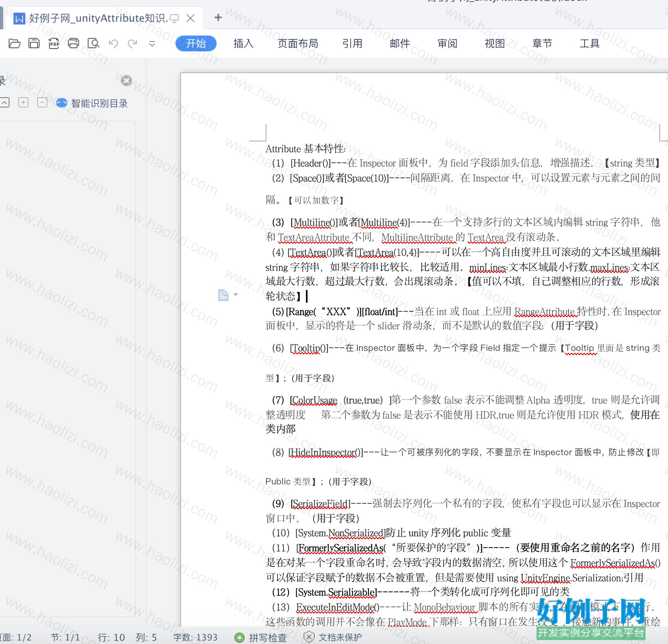Undo the last action
Screen dimensions: 668x644
coord(113,43)
